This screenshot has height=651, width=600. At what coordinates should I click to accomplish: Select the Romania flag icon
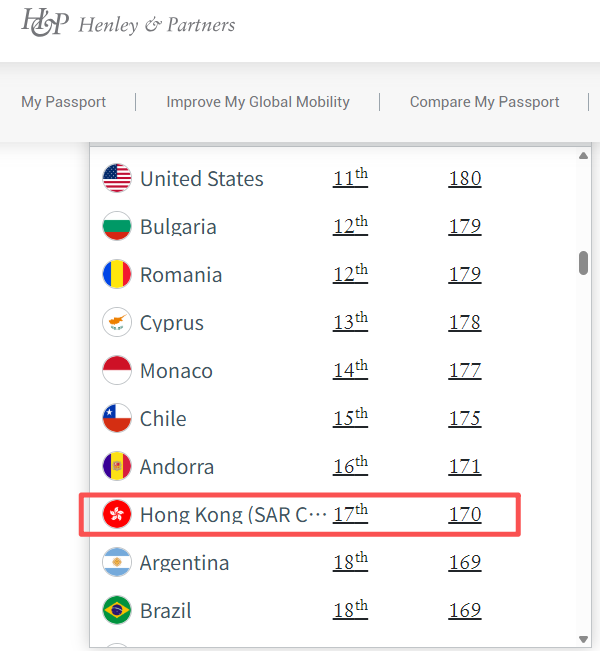(x=117, y=275)
